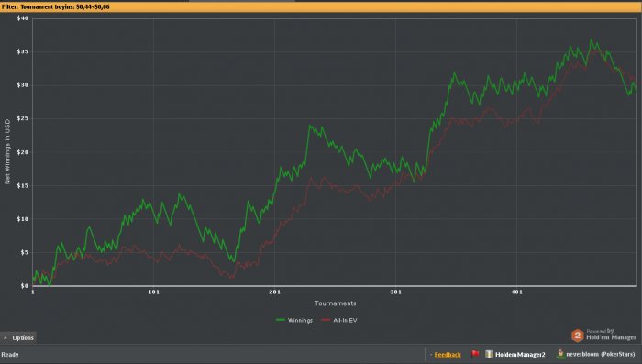The width and height of the screenshot is (642, 364).
Task: Open the Feedback link
Action: pyautogui.click(x=448, y=355)
